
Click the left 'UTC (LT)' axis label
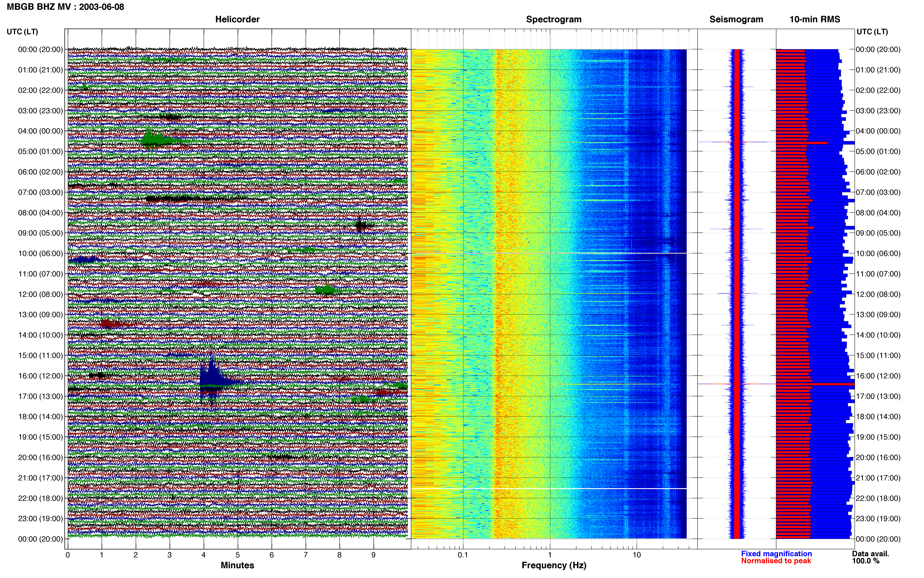(x=22, y=32)
